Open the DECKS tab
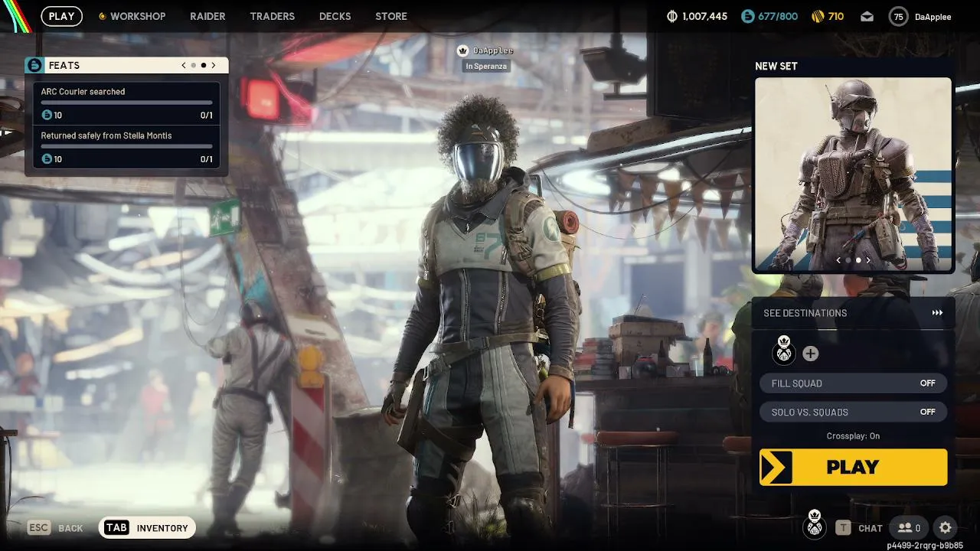980x551 pixels. point(335,16)
